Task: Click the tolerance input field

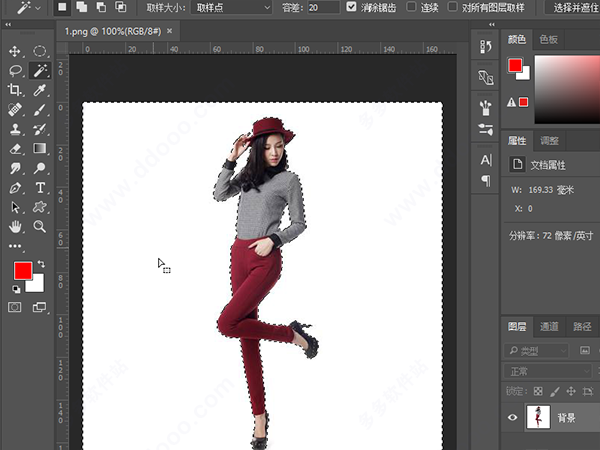Action: (323, 8)
